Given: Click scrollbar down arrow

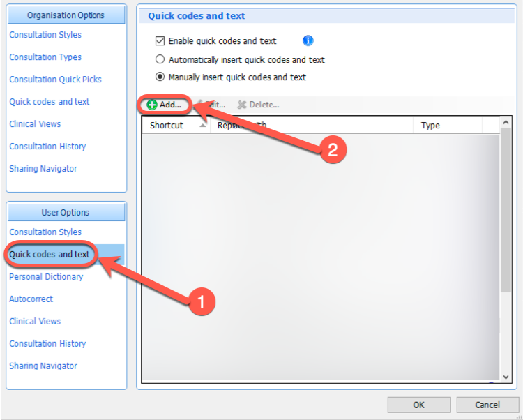Looking at the screenshot, I should (x=506, y=377).
